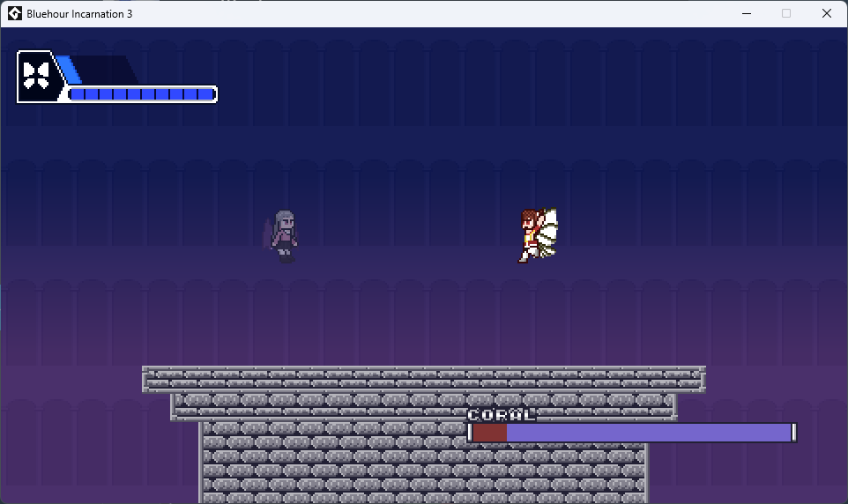The height and width of the screenshot is (504, 848).
Task: Click the disabled maximize button
Action: (786, 13)
